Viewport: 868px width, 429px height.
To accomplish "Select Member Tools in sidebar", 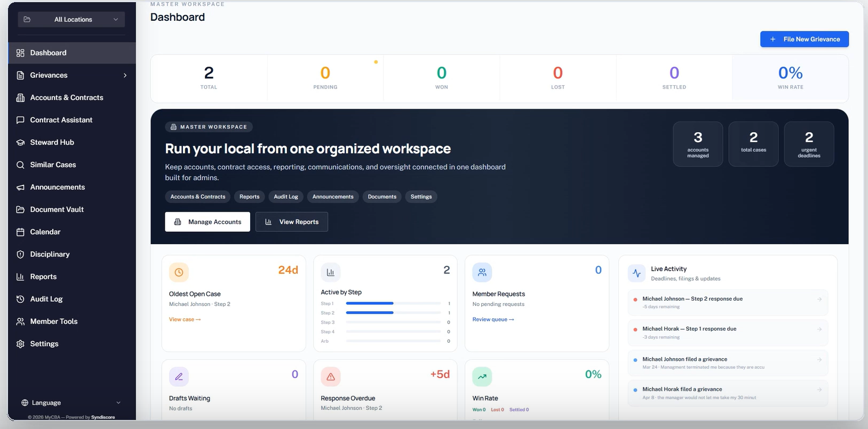I will [71, 321].
